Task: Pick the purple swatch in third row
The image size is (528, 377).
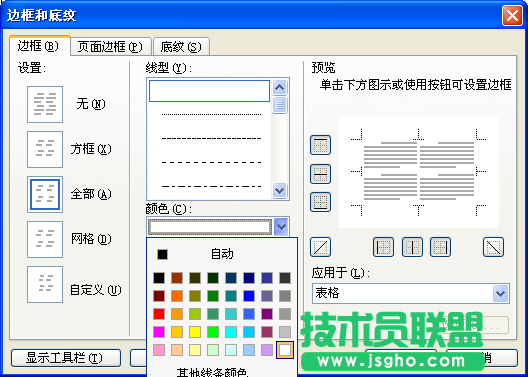Action: click(x=267, y=314)
